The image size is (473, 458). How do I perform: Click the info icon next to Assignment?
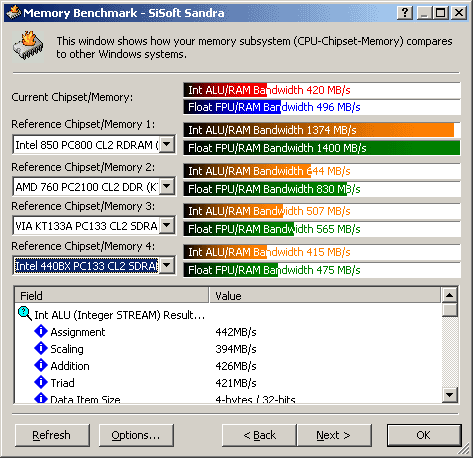click(41, 331)
